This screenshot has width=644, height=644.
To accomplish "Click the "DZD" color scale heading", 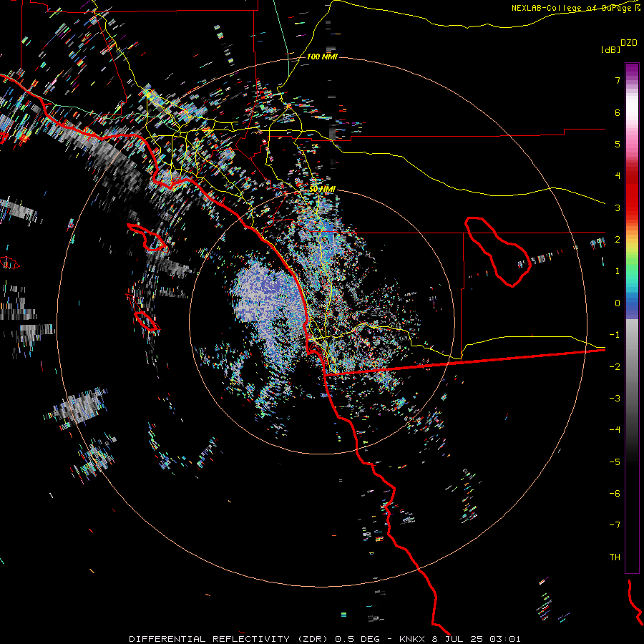I will coord(629,43).
